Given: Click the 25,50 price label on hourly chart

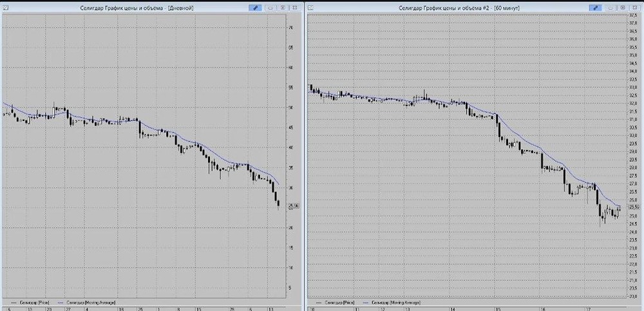Looking at the screenshot, I should point(635,207).
